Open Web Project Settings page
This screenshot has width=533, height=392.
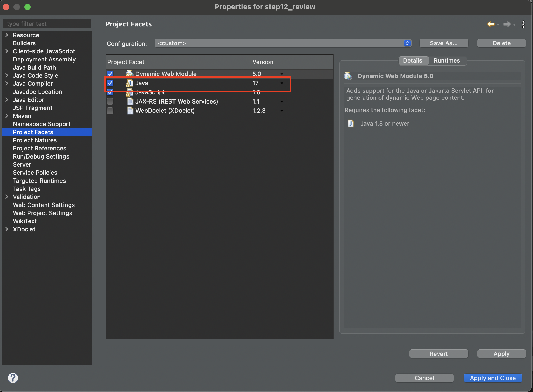pyautogui.click(x=43, y=213)
